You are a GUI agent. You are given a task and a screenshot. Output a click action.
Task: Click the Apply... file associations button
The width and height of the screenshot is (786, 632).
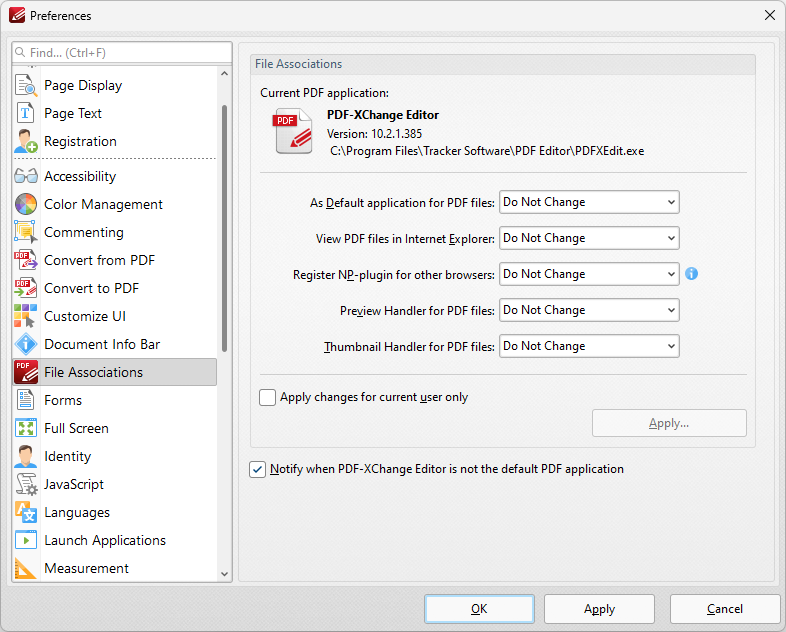(669, 424)
